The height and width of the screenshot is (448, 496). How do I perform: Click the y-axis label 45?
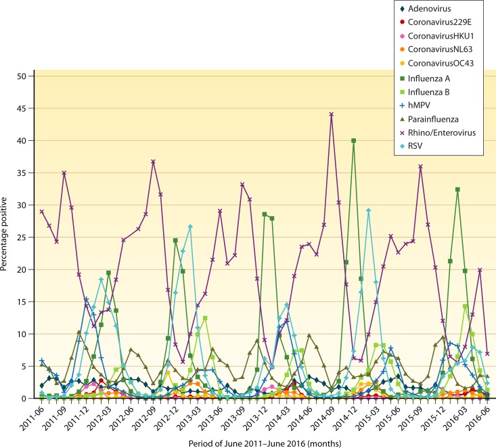point(23,108)
